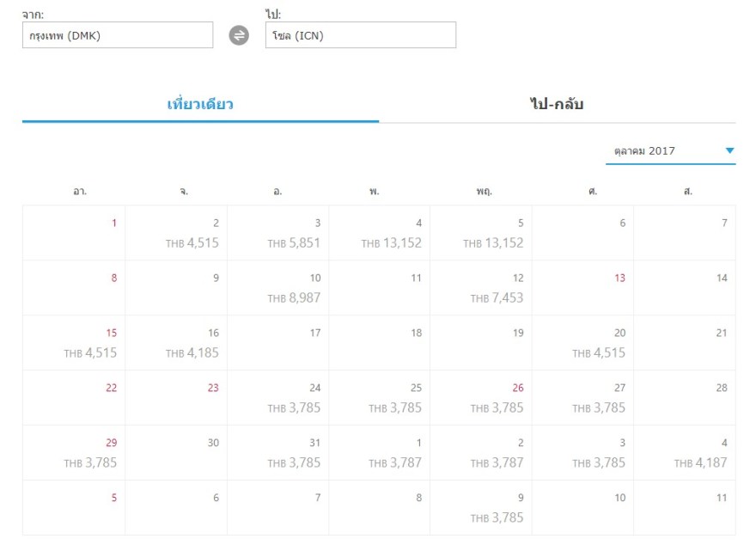Click the blue month dropdown arrow
The image size is (756, 557).
point(729,151)
